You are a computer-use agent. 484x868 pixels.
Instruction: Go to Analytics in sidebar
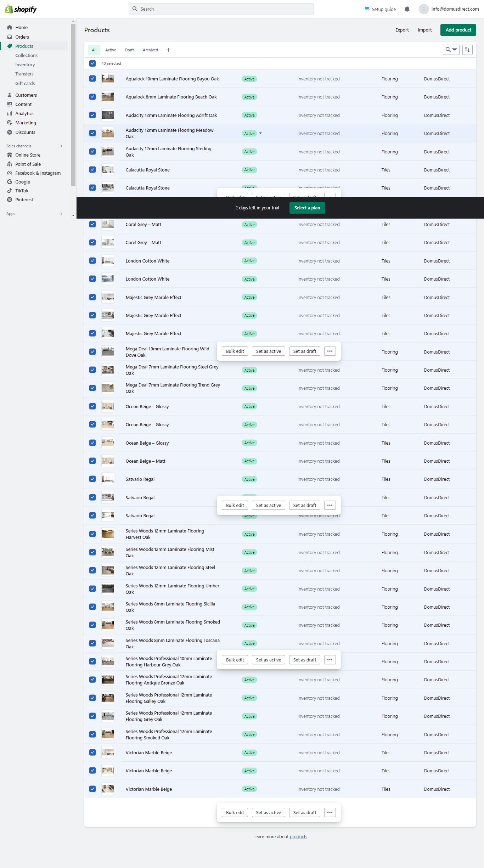click(x=24, y=114)
